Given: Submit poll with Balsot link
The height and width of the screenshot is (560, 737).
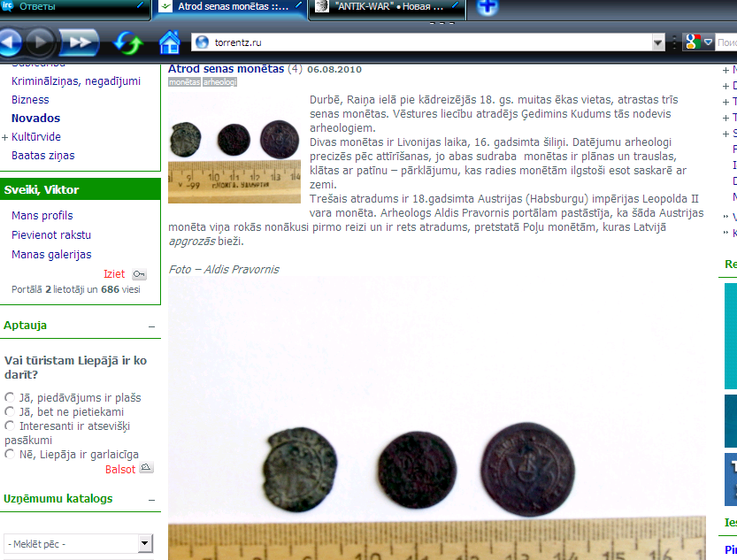Looking at the screenshot, I should coord(120,470).
